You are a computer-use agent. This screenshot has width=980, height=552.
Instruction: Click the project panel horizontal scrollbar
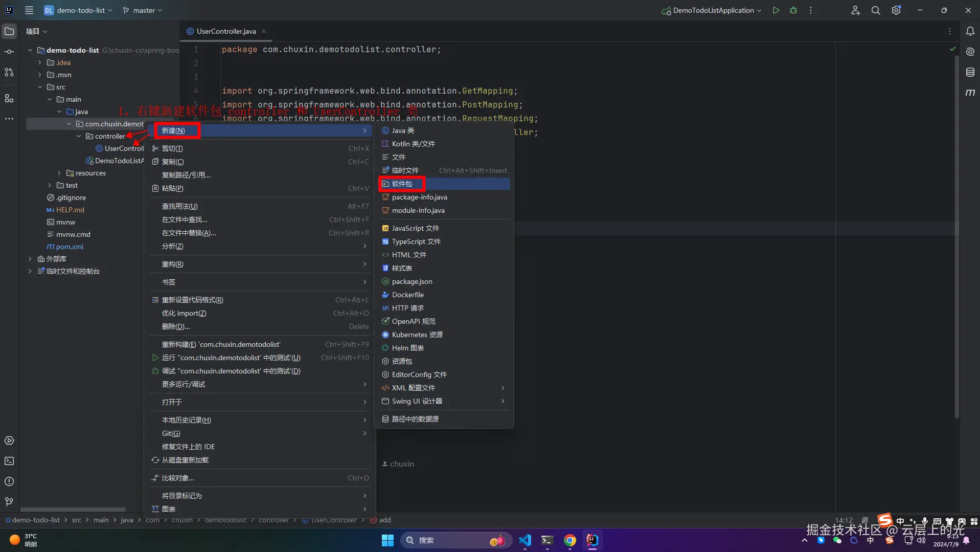73,510
